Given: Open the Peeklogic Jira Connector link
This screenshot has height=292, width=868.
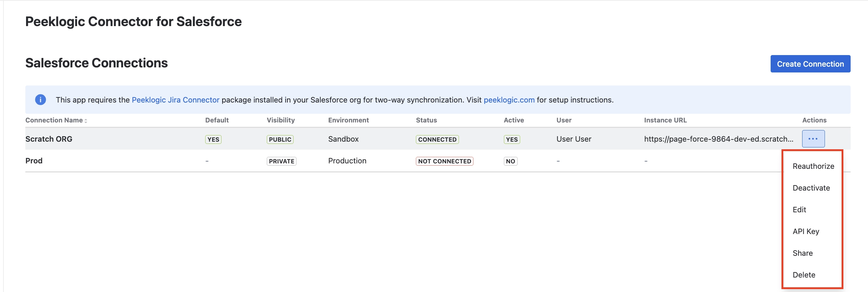Looking at the screenshot, I should pos(176,100).
